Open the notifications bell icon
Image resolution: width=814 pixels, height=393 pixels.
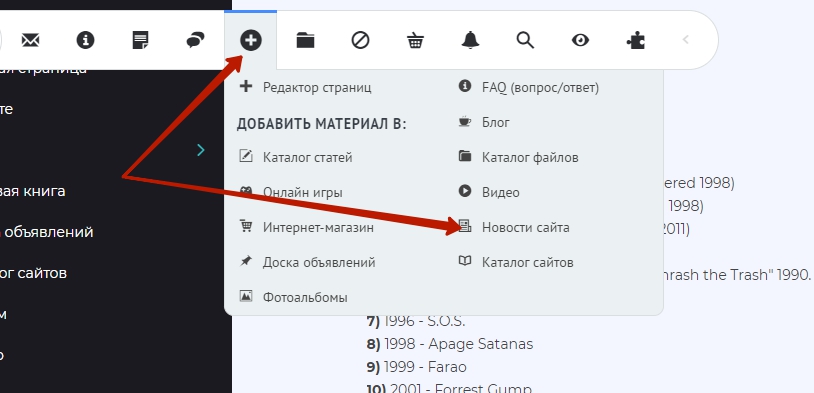(470, 40)
